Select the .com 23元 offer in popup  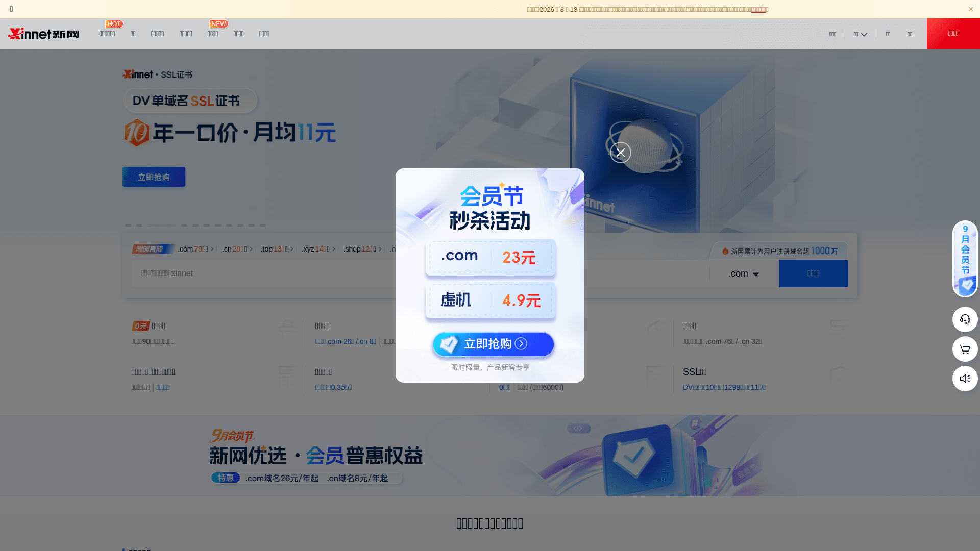pyautogui.click(x=491, y=257)
